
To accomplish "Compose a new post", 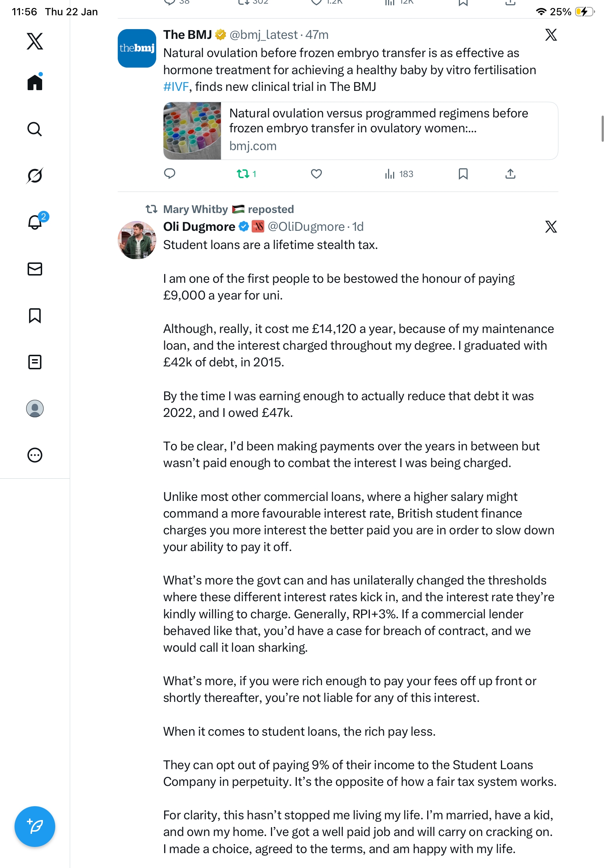I will pos(35,826).
